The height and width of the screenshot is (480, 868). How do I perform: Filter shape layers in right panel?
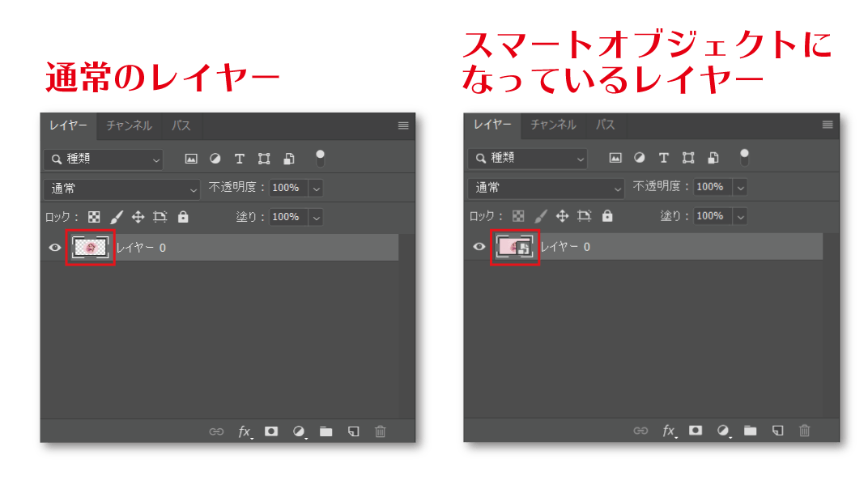click(x=688, y=158)
